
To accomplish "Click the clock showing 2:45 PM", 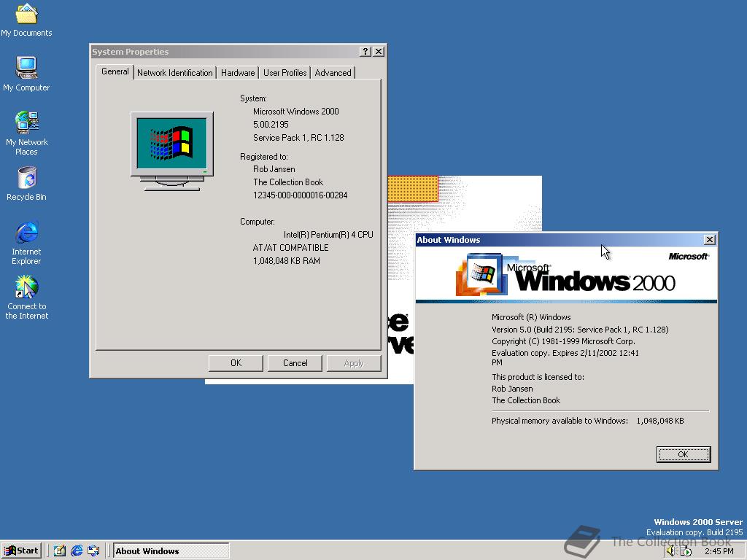I will click(x=719, y=551).
